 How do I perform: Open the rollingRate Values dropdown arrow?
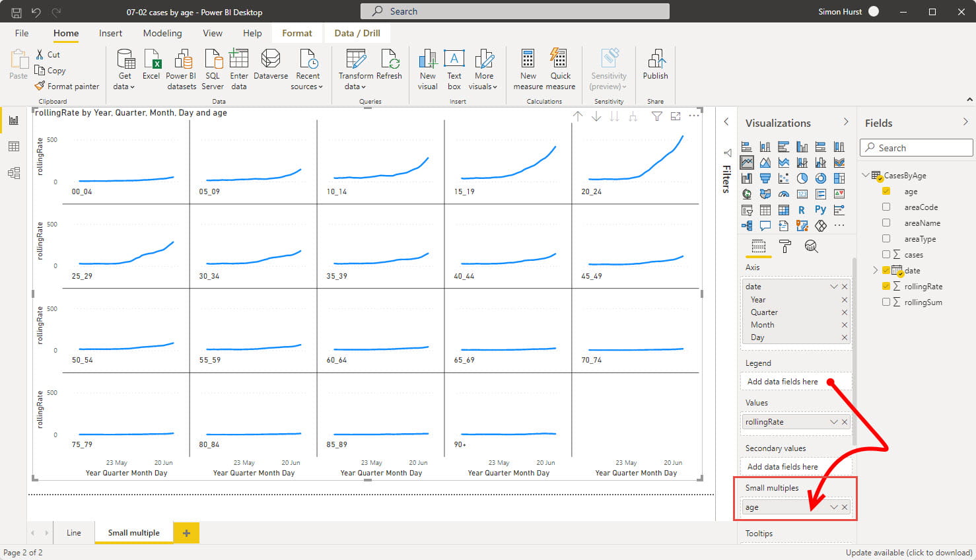(x=833, y=422)
